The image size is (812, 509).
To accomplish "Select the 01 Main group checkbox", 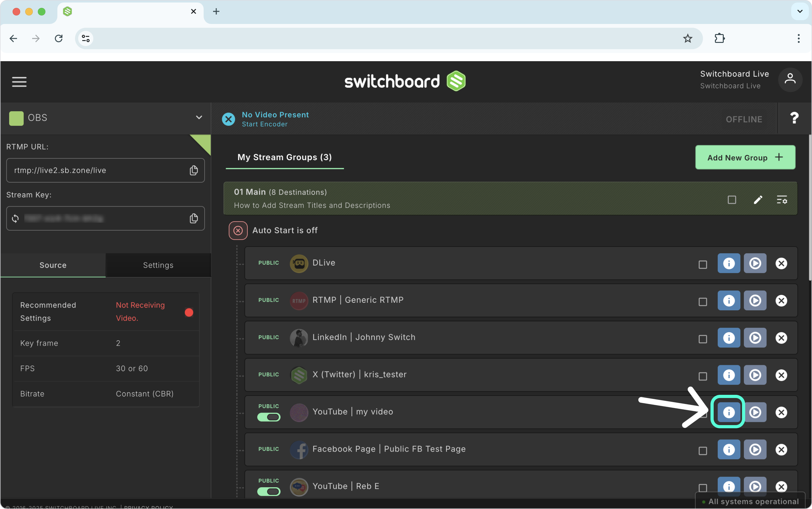I will [732, 200].
